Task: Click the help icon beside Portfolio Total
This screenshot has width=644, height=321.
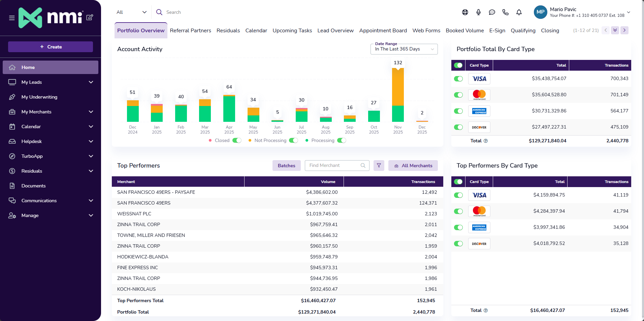Action: [486, 141]
